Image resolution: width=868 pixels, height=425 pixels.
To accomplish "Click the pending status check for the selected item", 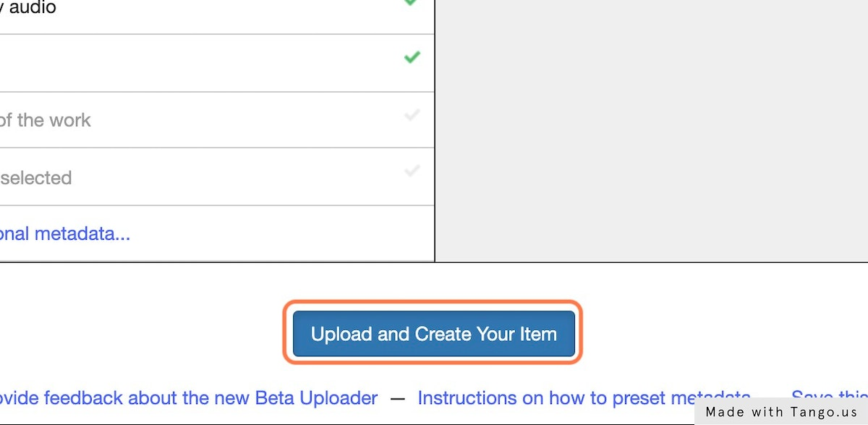I will 412,172.
